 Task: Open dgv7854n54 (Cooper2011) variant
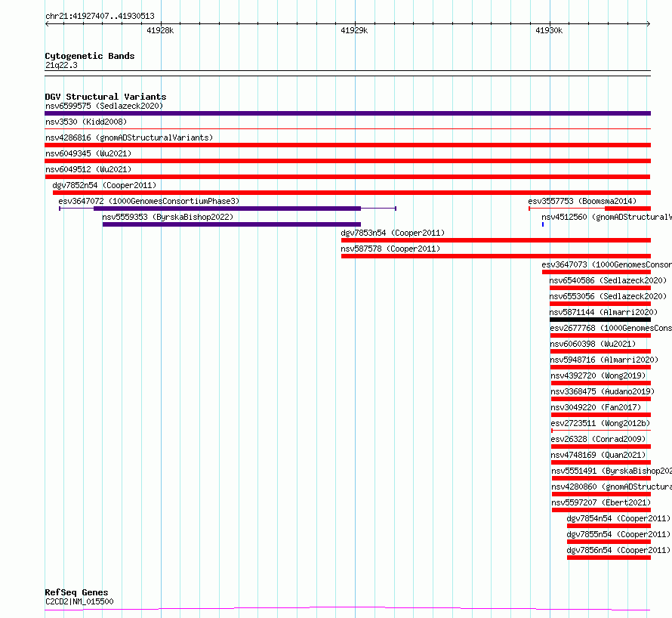click(618, 518)
